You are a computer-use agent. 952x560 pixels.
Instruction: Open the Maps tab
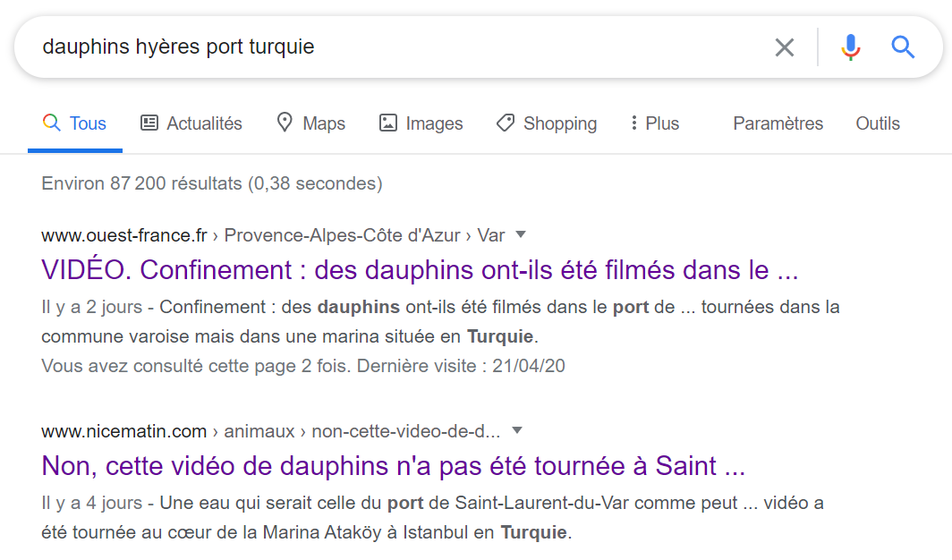(310, 123)
